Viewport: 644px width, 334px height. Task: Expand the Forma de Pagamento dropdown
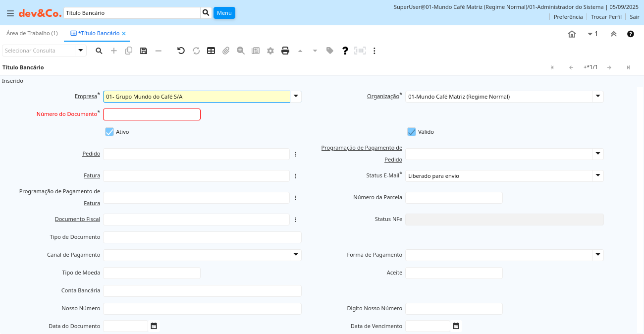598,255
